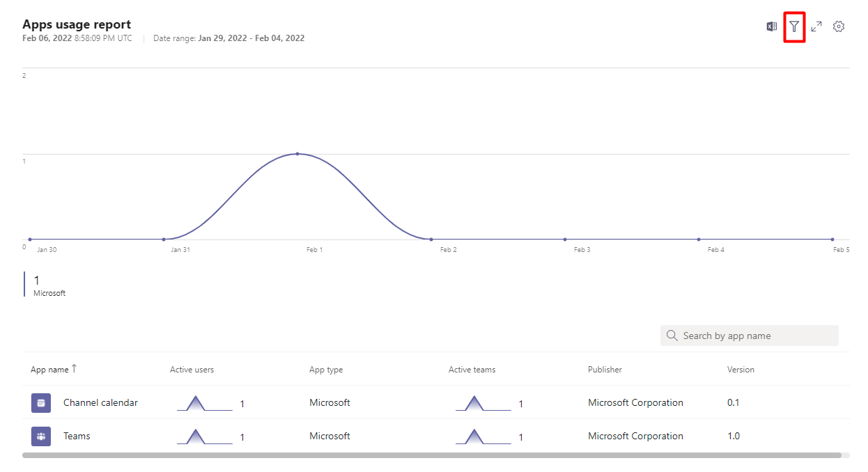Click Channel calendar active users sparkline
The image size is (868, 472).
(x=205, y=403)
